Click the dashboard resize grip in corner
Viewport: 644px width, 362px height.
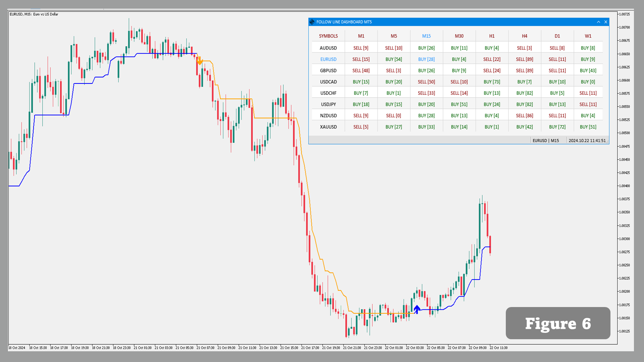point(607,142)
